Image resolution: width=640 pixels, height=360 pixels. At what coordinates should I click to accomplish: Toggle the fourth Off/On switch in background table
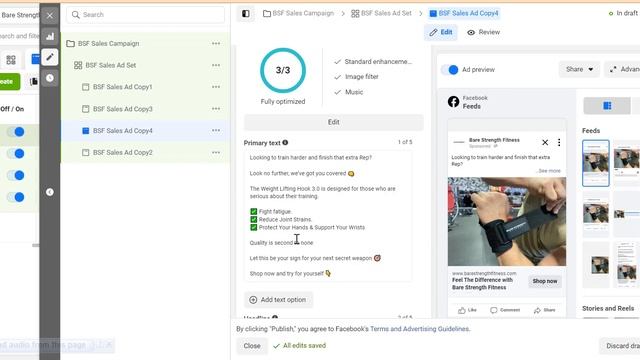pyautogui.click(x=16, y=197)
